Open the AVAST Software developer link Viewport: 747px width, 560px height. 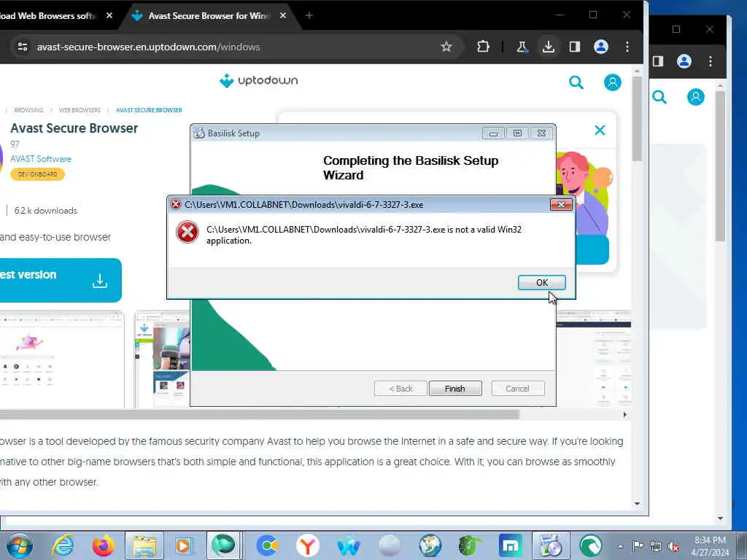tap(41, 159)
